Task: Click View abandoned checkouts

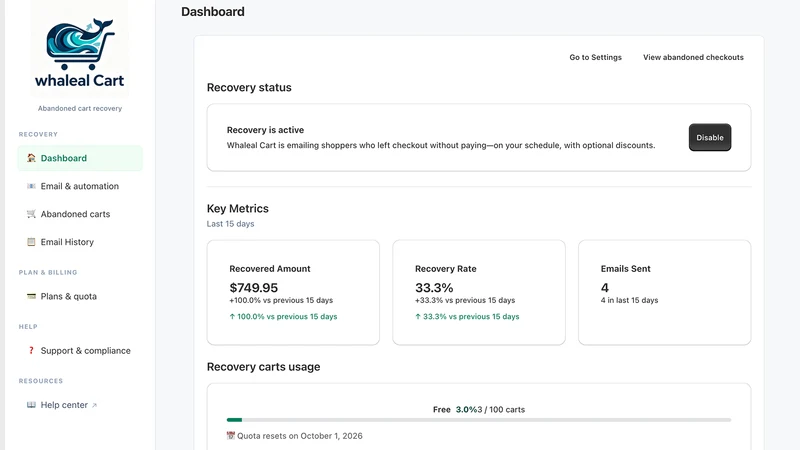Action: 693,57
